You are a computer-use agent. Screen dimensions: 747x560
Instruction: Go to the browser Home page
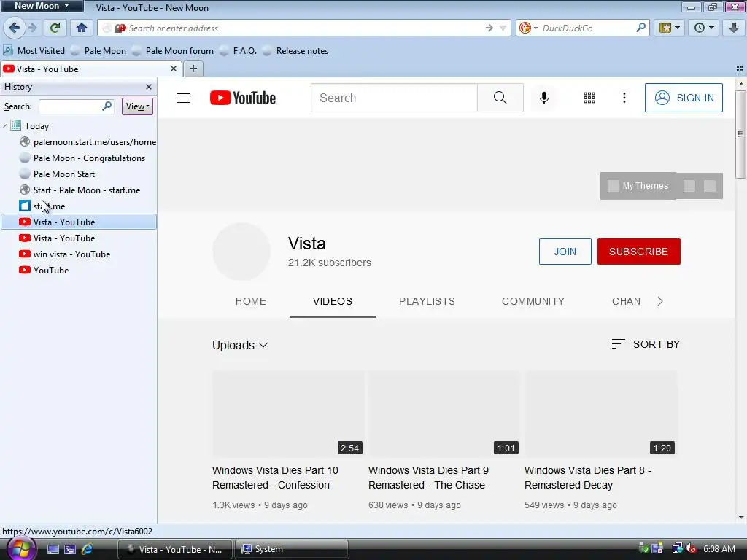pos(82,28)
